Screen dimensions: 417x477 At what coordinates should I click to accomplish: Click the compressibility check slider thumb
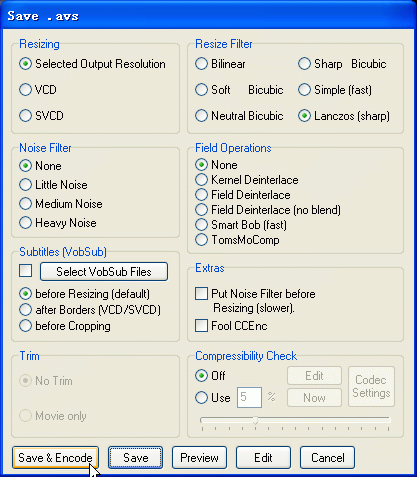pyautogui.click(x=255, y=420)
